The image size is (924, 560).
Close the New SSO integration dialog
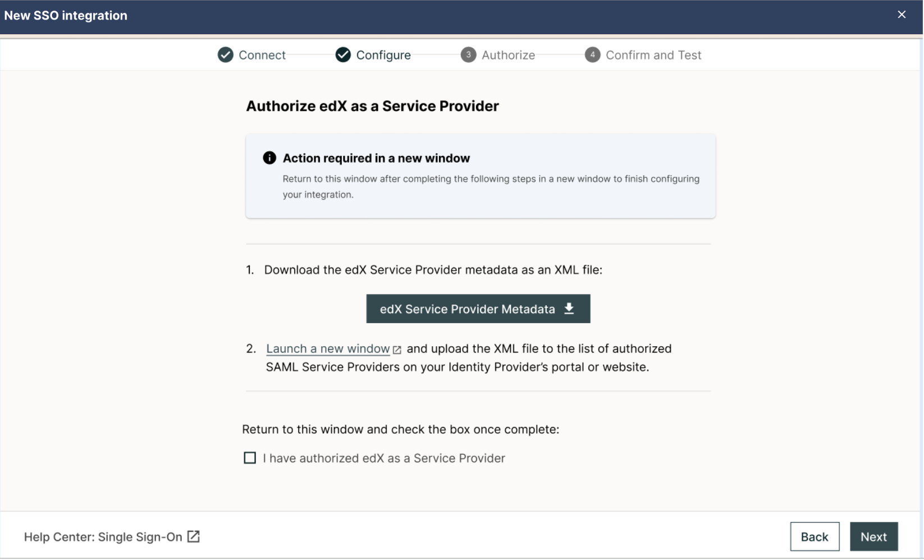click(x=902, y=15)
